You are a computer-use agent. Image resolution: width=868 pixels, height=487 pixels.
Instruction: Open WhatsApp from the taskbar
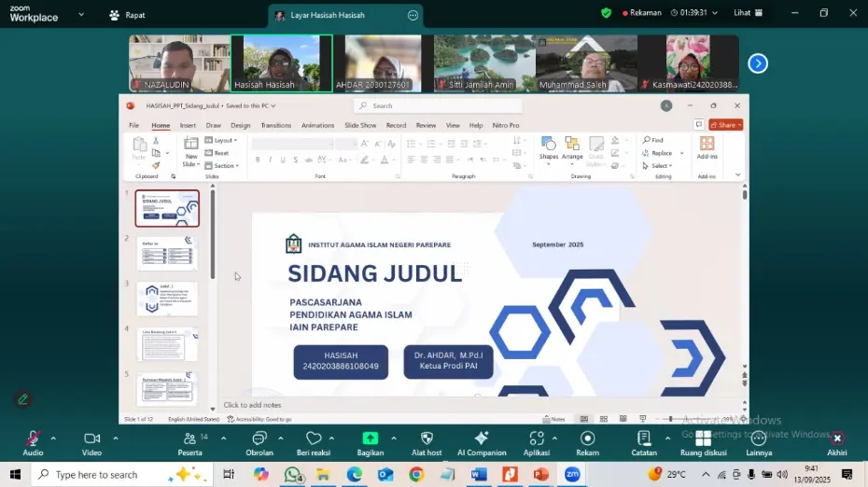(292, 474)
